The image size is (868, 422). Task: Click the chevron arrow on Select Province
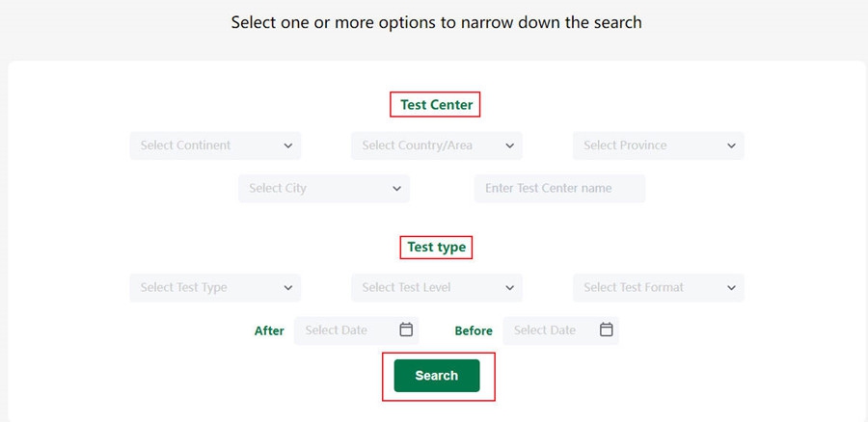coord(732,145)
